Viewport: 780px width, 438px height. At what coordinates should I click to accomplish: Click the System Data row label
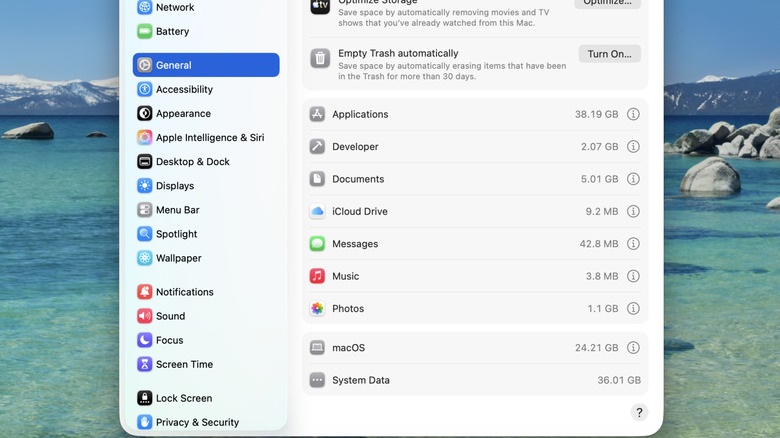pyautogui.click(x=361, y=380)
